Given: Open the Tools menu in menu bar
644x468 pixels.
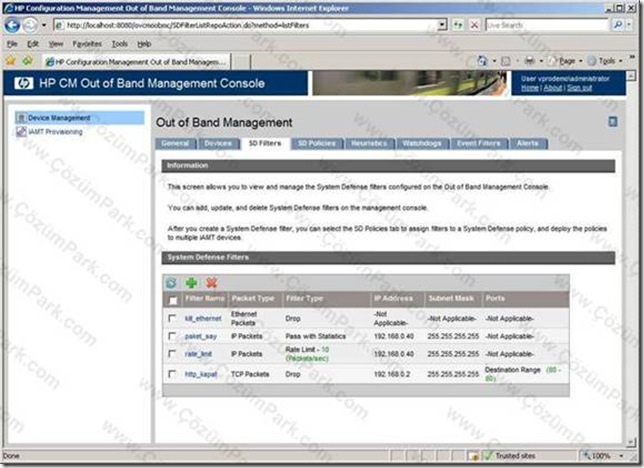Looking at the screenshot, I should (120, 44).
